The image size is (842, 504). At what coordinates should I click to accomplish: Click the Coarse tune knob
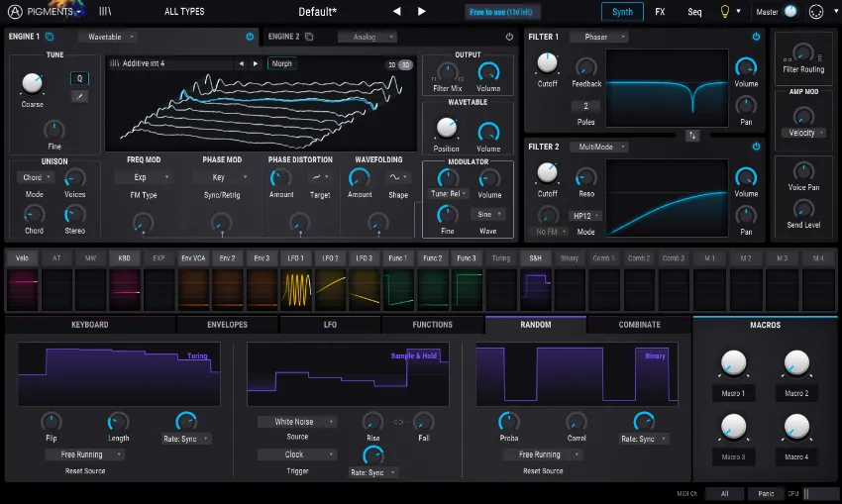pyautogui.click(x=33, y=83)
